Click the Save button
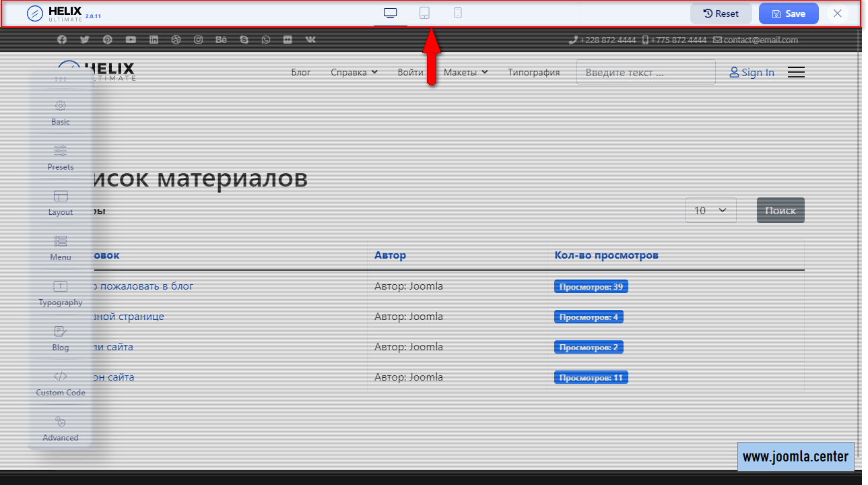Viewport: 868px width, 485px height. click(x=789, y=13)
